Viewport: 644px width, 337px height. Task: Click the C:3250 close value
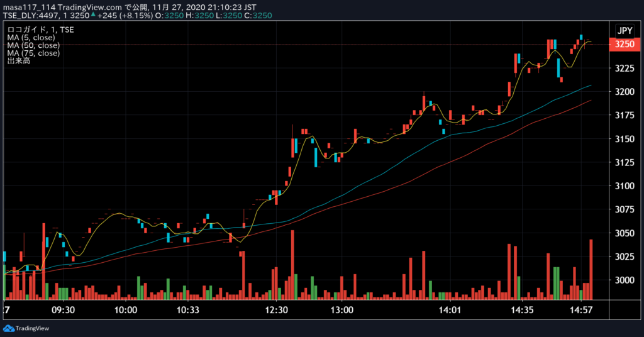click(x=258, y=16)
